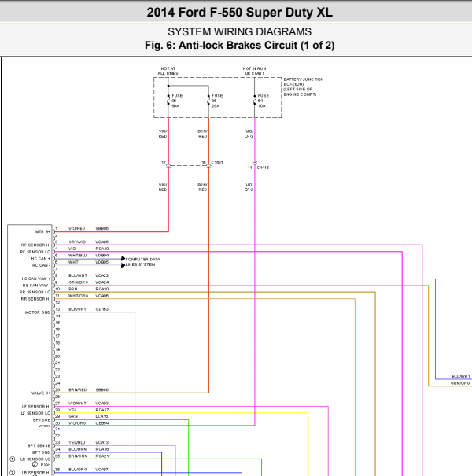Click the 'RF SENSOR HI' terminal label
The width and height of the screenshot is (472, 476).
[36, 245]
